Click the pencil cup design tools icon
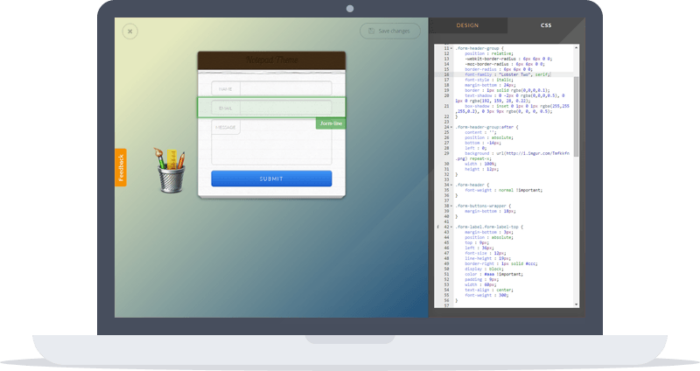 170,171
